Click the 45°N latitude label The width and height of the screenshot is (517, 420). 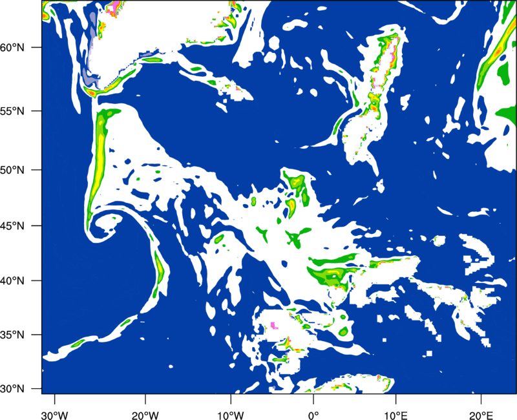(x=12, y=226)
